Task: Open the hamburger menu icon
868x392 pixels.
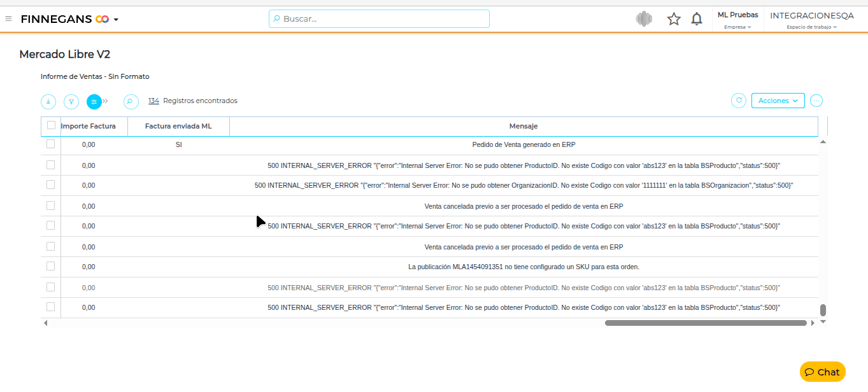Action: pyautogui.click(x=8, y=19)
